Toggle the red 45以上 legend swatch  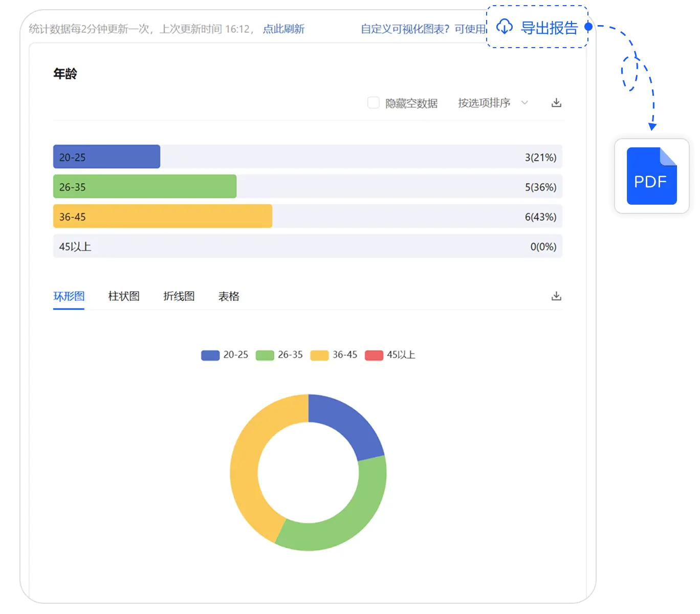(374, 355)
